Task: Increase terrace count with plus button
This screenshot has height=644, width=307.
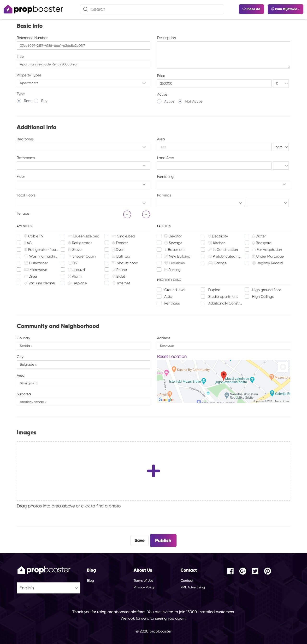Action: pos(146,214)
